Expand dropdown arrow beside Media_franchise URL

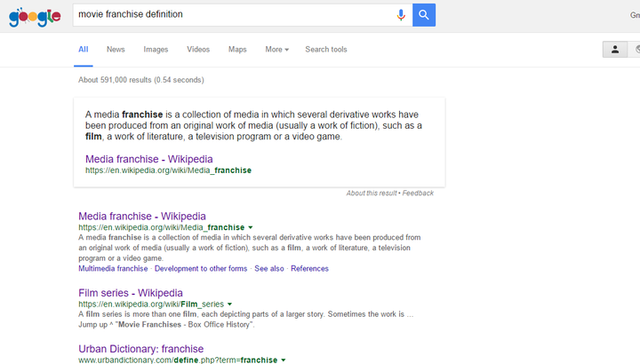tap(251, 227)
